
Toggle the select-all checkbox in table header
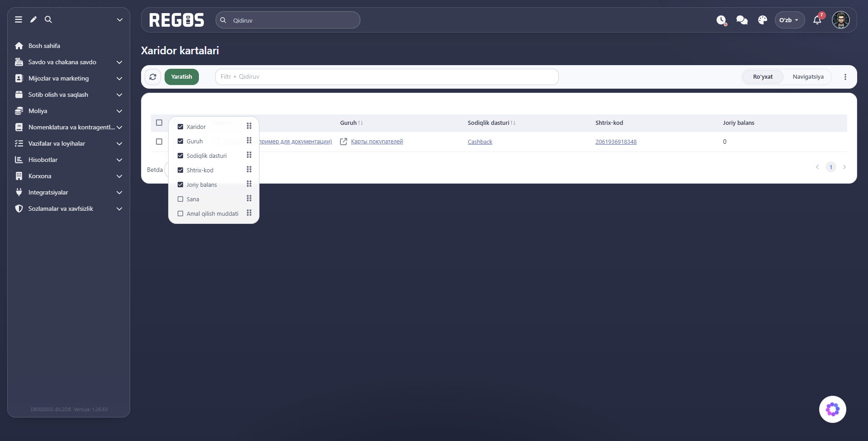click(x=159, y=123)
